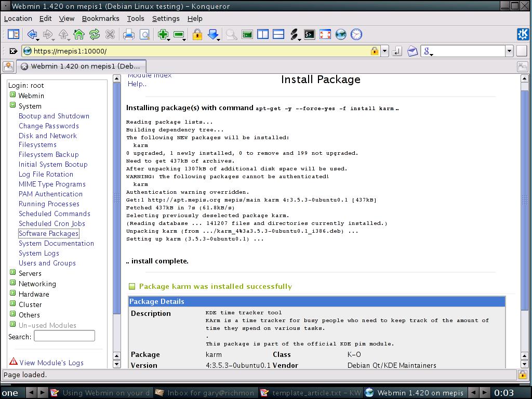532x399 pixels.
Task: Expand the Un-used Modules category
Action: [12, 324]
